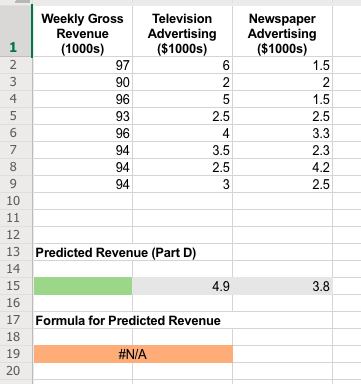Select the green predicted revenue cell
Viewport: 361px width, 384px height.
click(x=82, y=286)
